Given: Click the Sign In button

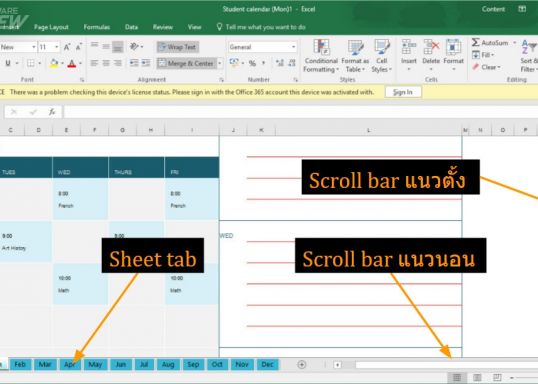Looking at the screenshot, I should 403,92.
